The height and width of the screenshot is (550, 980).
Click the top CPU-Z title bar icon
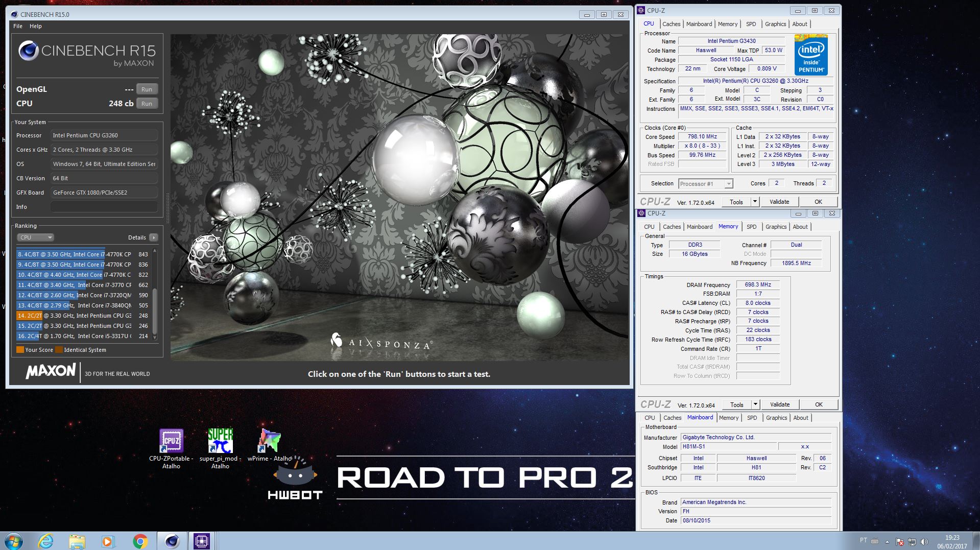pyautogui.click(x=641, y=10)
